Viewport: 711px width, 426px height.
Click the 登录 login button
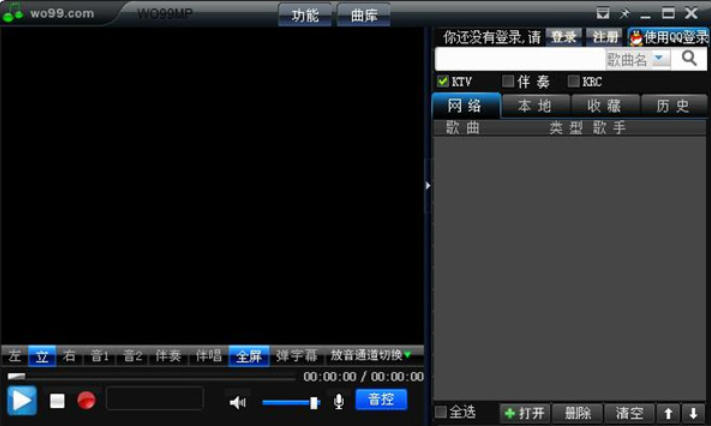coord(564,37)
